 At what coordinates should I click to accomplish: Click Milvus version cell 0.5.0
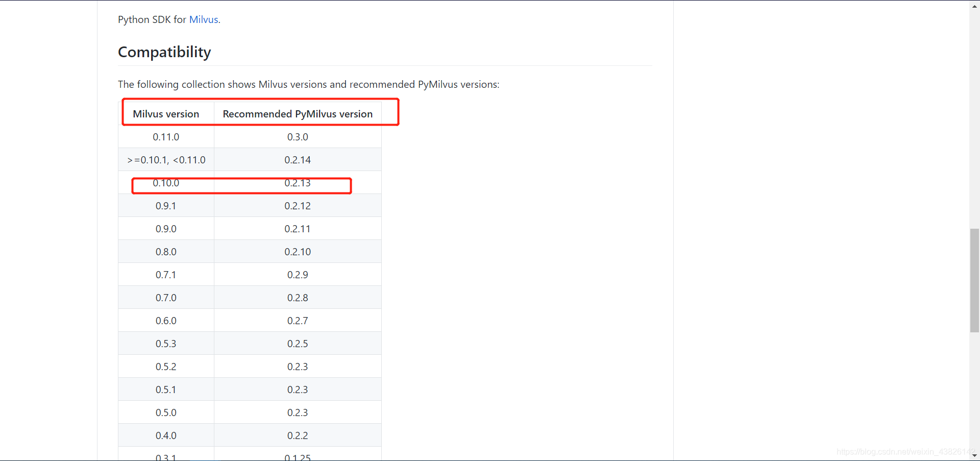tap(166, 413)
